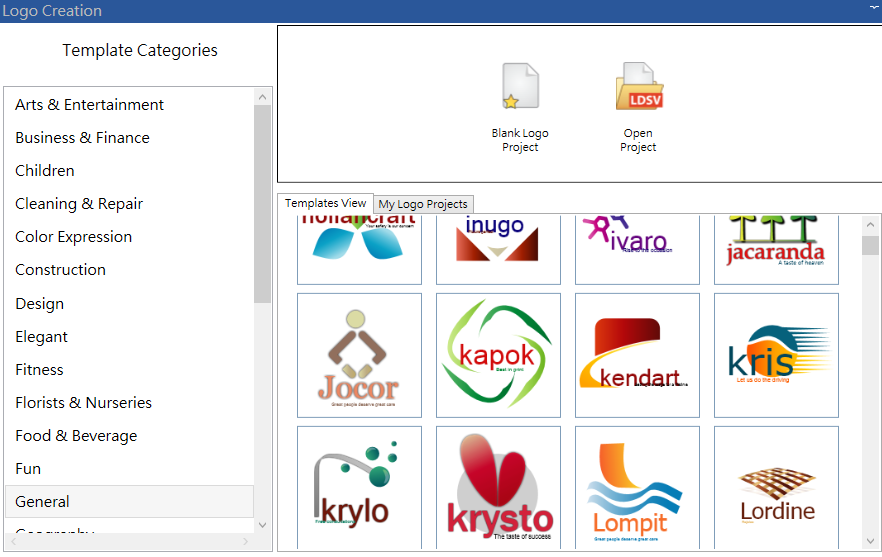Select the krysto logo template
This screenshot has width=882, height=557.
coord(498,487)
